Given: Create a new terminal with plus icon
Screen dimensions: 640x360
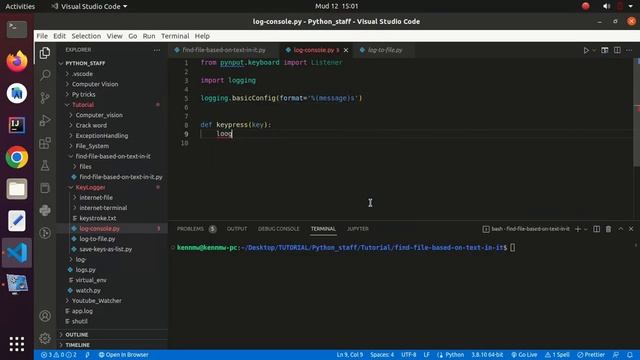Looking at the screenshot, I should coord(578,229).
